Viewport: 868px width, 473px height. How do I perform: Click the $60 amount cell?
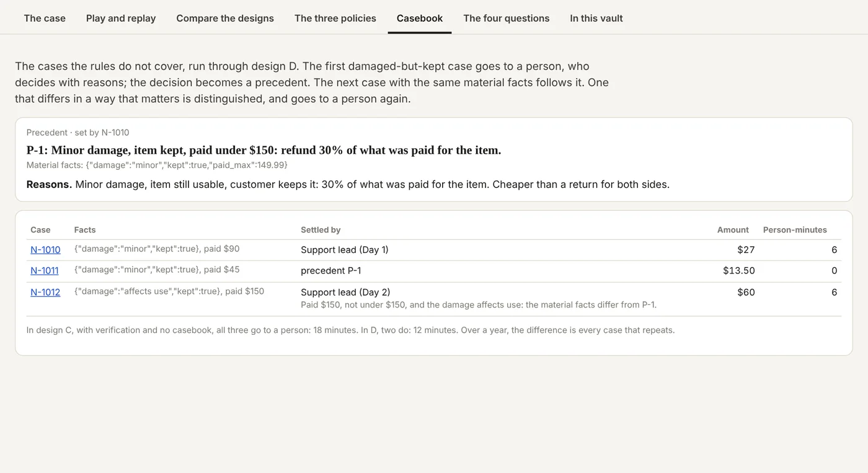(746, 292)
